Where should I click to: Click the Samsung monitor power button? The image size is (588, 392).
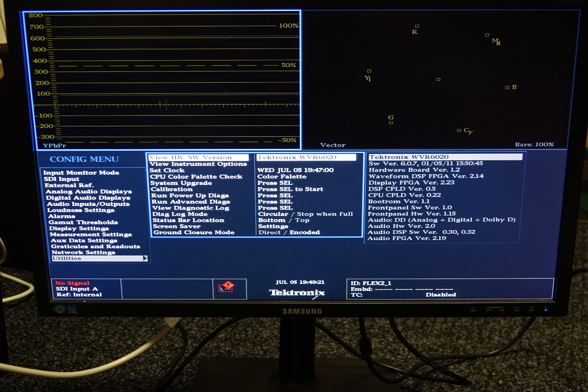[546, 310]
